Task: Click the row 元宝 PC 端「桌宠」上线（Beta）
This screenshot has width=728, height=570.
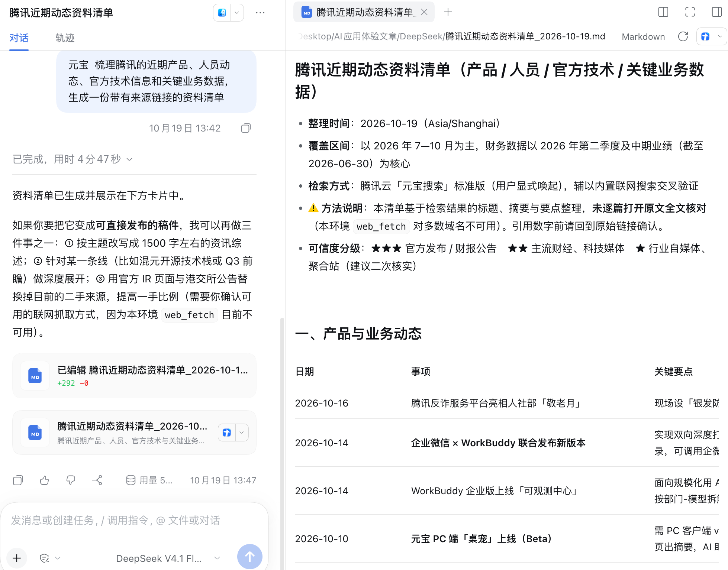Action: coord(507,539)
